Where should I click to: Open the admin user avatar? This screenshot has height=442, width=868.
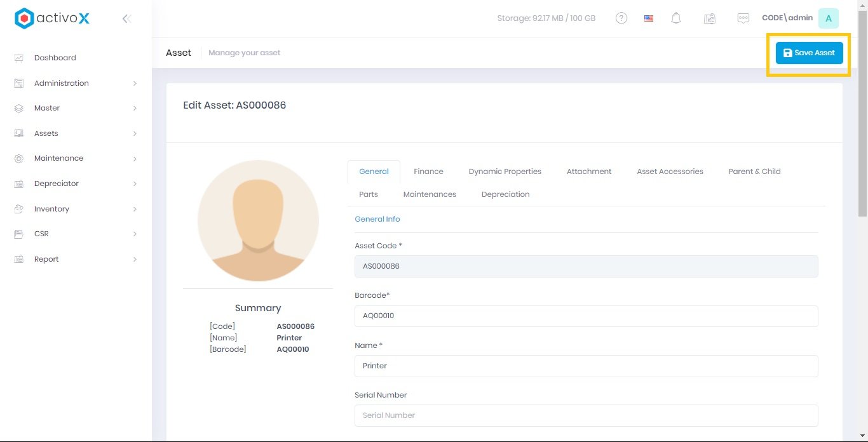(x=828, y=18)
